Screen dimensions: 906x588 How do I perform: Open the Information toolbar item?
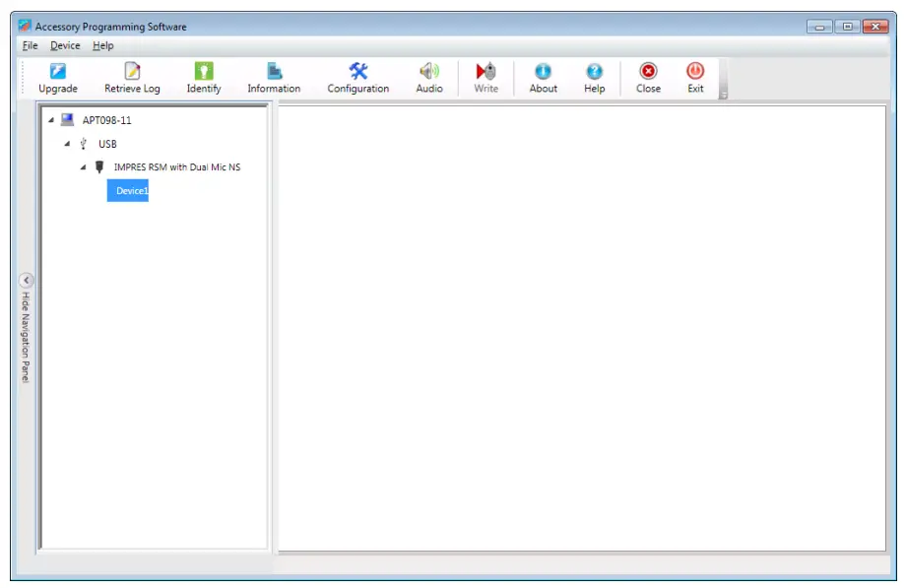(x=274, y=78)
